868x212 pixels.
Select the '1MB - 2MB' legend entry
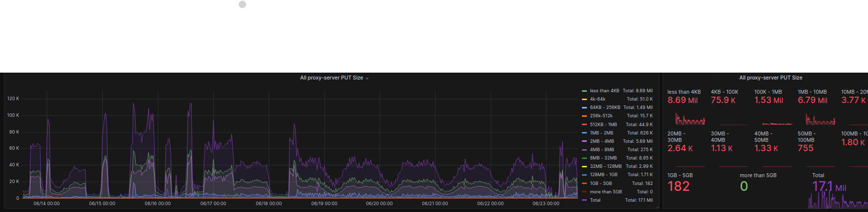[602, 133]
